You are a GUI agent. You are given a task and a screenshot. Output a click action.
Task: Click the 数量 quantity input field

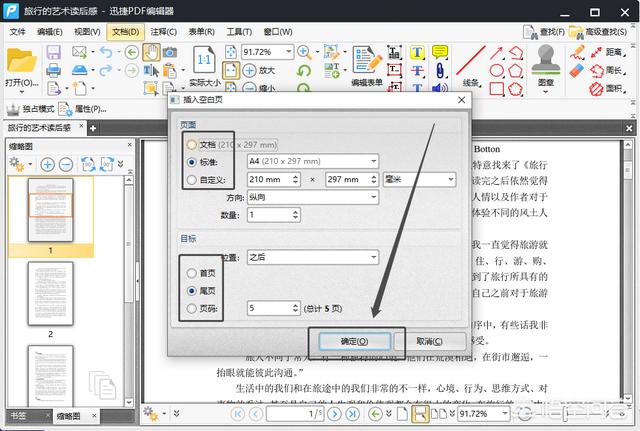pos(269,215)
